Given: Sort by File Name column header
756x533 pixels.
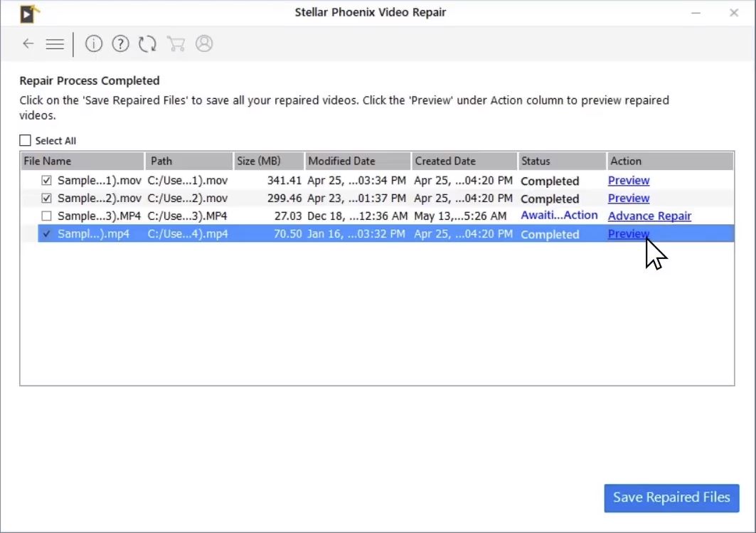Looking at the screenshot, I should coord(82,161).
